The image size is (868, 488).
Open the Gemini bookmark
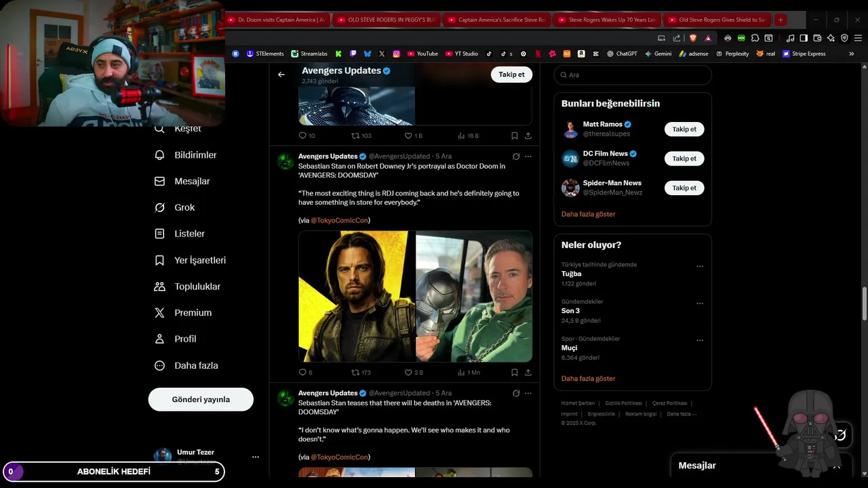pos(658,54)
